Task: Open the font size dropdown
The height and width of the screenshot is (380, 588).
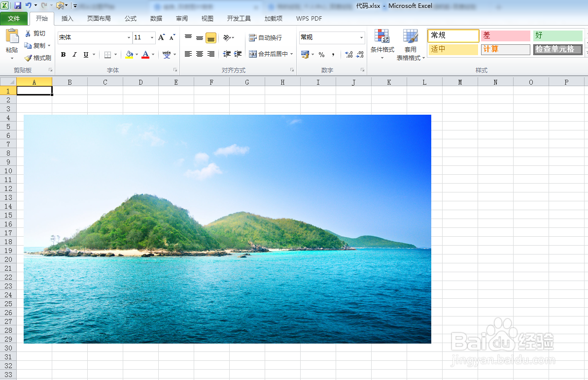Action: 152,37
